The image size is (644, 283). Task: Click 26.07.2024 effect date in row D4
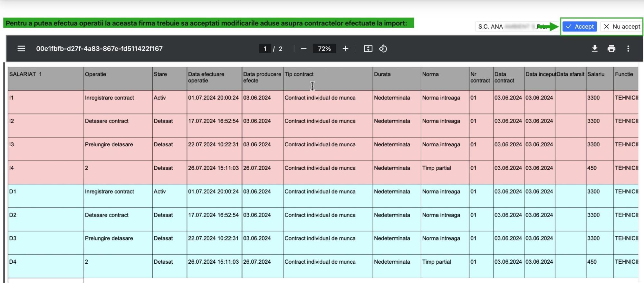(x=257, y=262)
